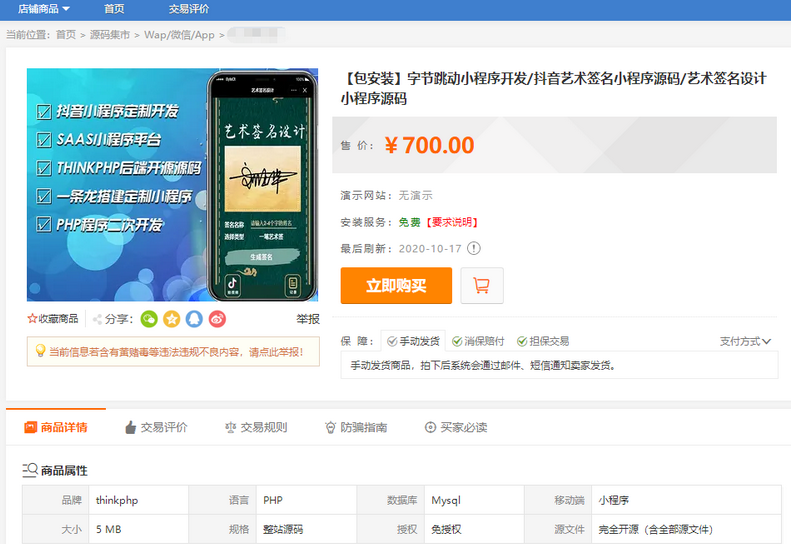
Task: Click the thumbs-up icon on 交易评价 tab
Action: tap(131, 427)
